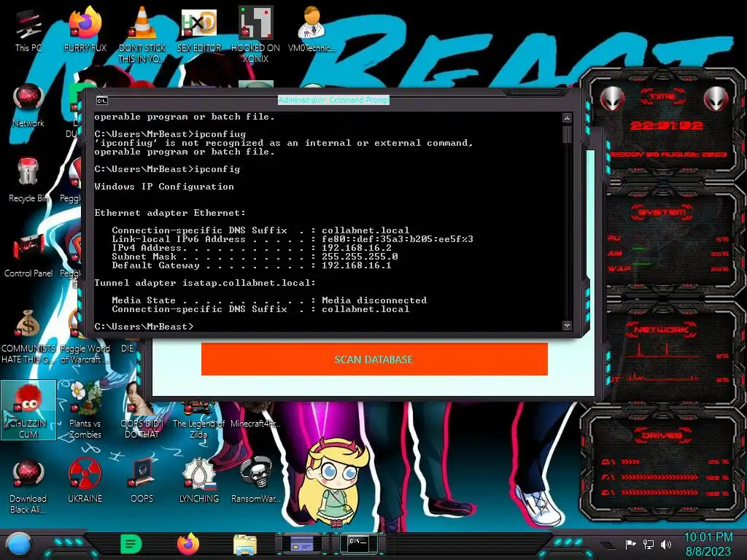747x560 pixels.
Task: Click the Start orb on the taskbar
Action: click(19, 544)
